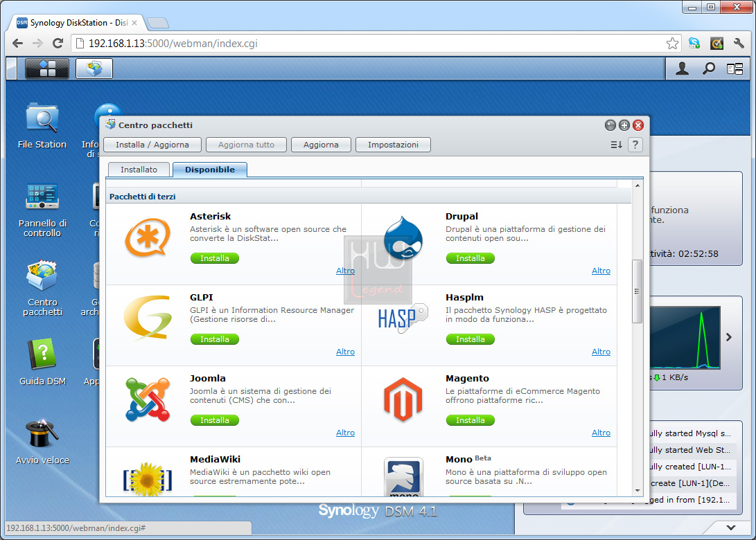
Task: Install the Hasplm package
Action: tap(470, 339)
